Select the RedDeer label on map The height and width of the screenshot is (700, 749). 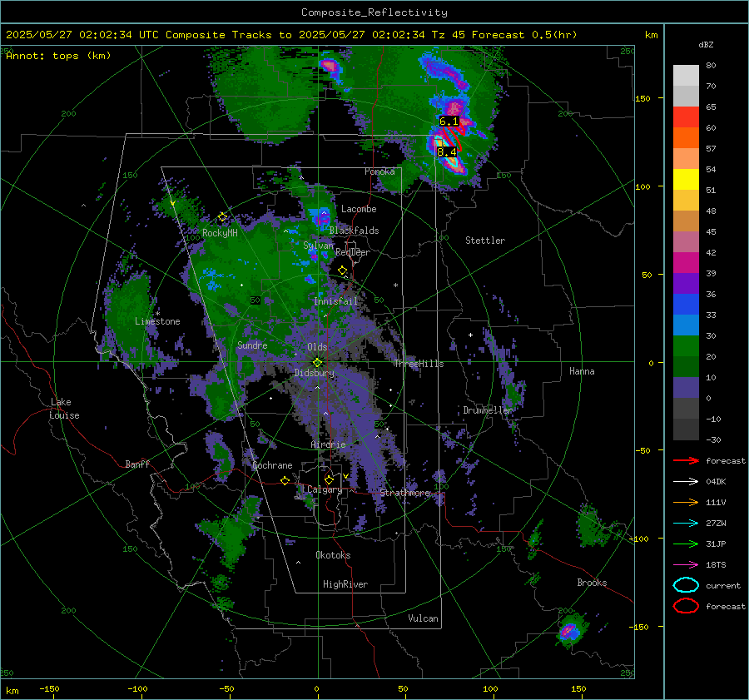353,252
